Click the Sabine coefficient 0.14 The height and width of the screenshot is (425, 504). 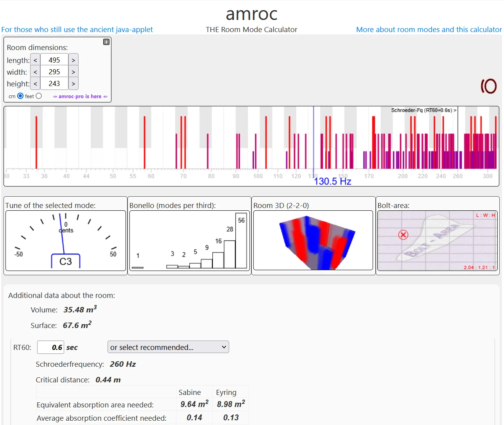tap(194, 418)
